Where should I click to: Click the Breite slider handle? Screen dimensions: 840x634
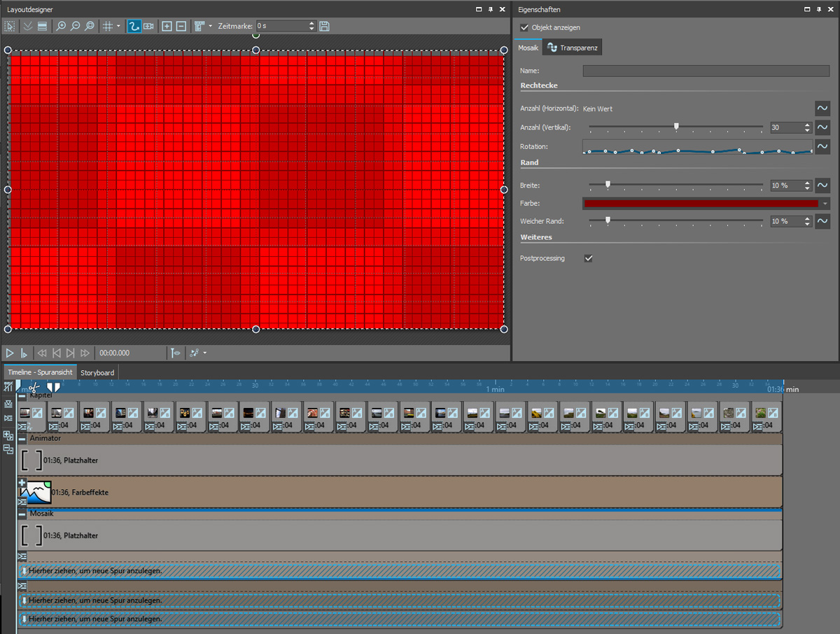click(x=608, y=185)
